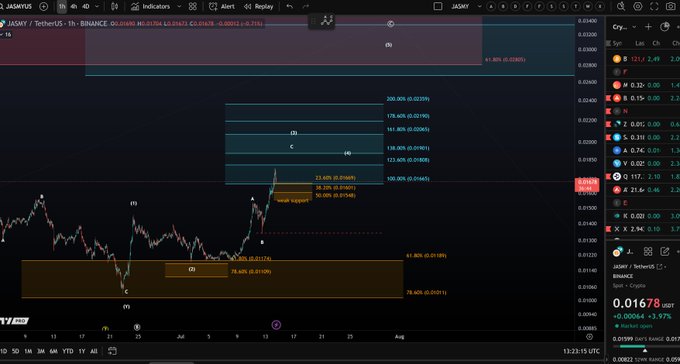Select the 4D timeframe

(86, 7)
